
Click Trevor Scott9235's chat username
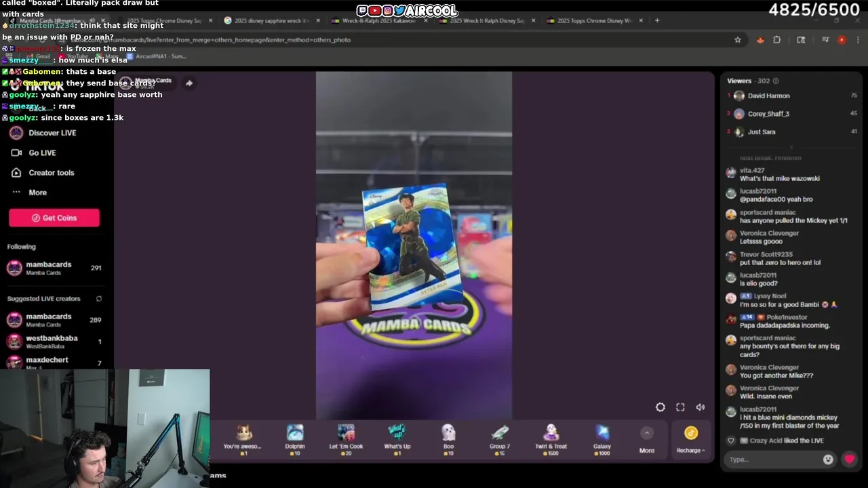click(x=766, y=254)
